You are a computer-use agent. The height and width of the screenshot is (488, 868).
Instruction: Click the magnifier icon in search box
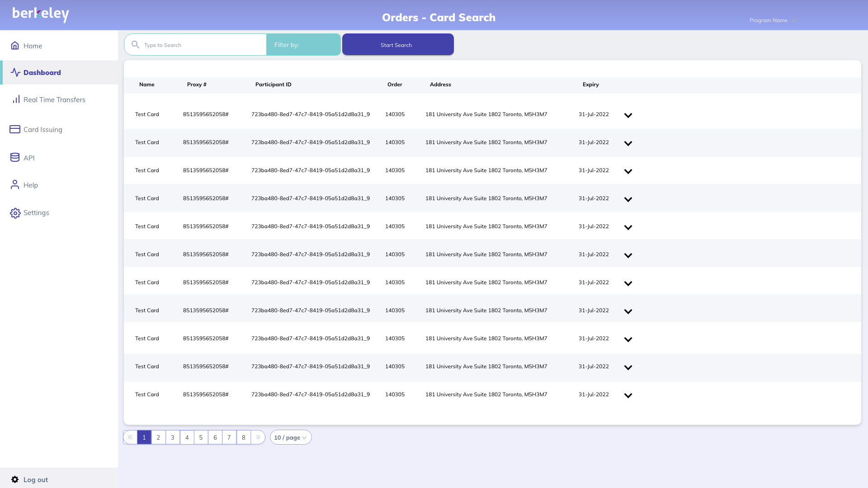click(135, 45)
